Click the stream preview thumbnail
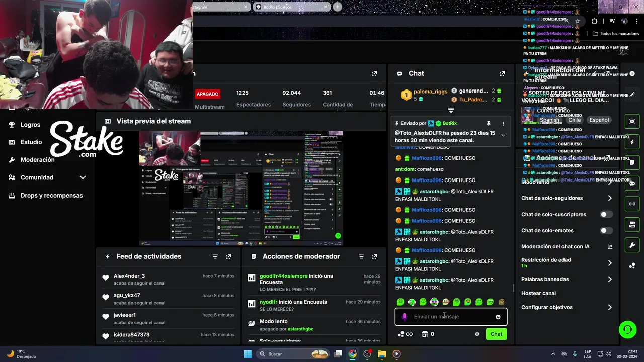The width and height of the screenshot is (644, 362). pos(241,189)
